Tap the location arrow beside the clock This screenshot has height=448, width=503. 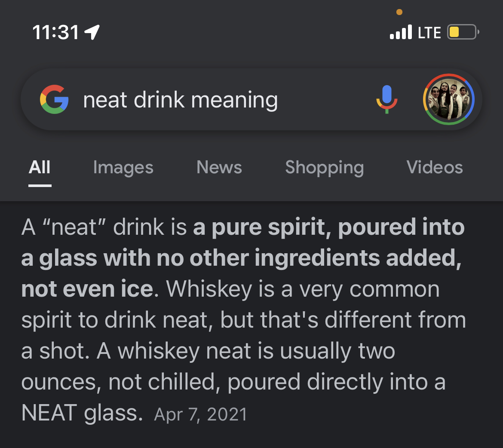click(x=92, y=32)
